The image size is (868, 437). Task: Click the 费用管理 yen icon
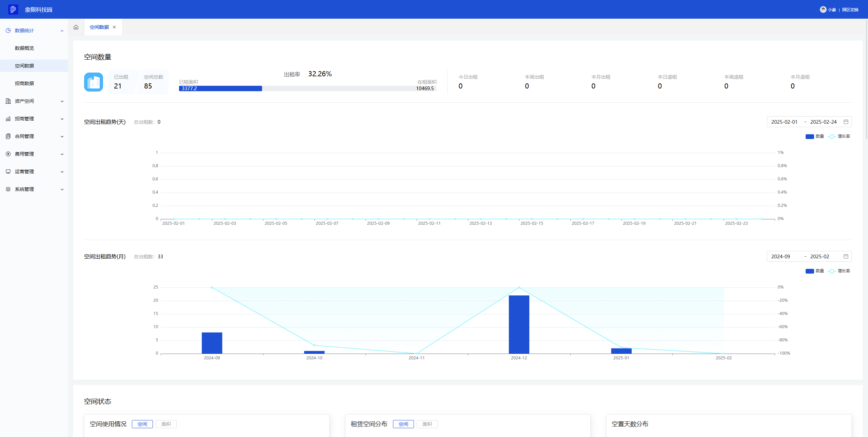pos(8,154)
